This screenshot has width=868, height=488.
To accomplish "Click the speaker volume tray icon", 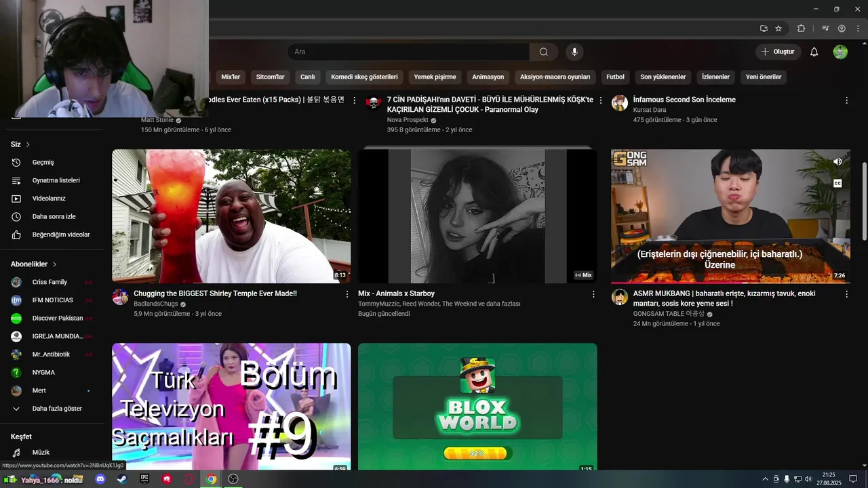I will point(808,479).
